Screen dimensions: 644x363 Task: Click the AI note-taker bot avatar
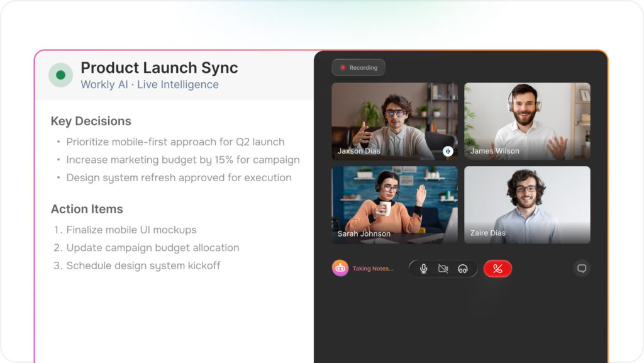coord(340,268)
